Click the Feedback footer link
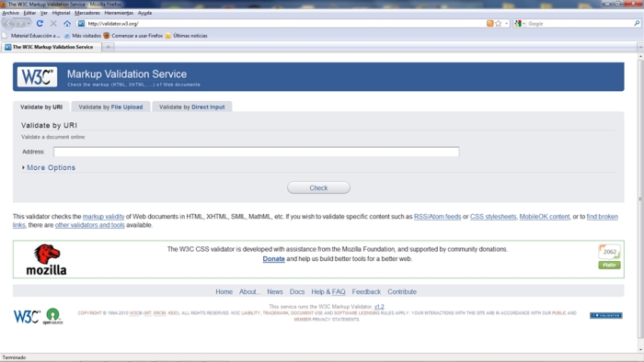The height and width of the screenshot is (362, 644). pyautogui.click(x=366, y=291)
